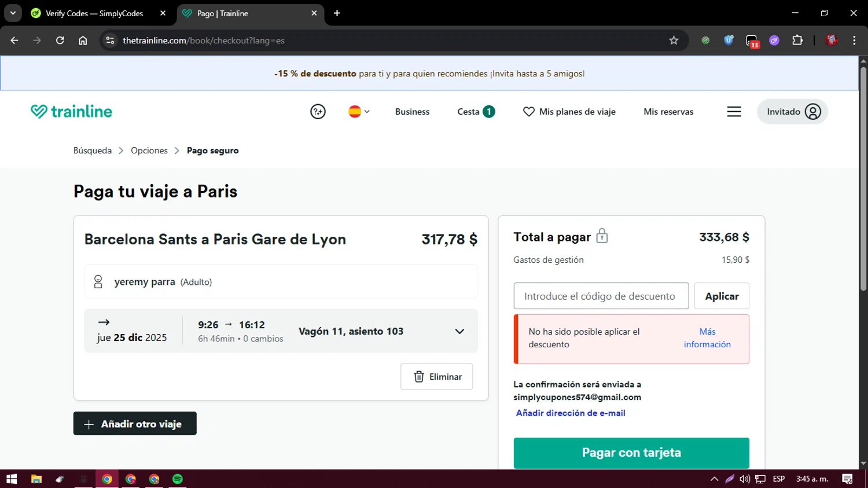
Task: Open the Spanish flag language dropdown
Action: pyautogui.click(x=359, y=112)
